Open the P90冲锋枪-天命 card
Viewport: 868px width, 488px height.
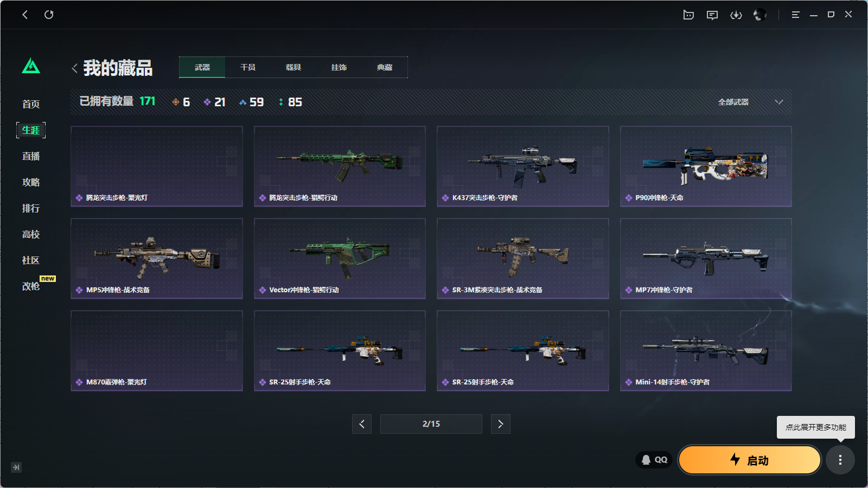(706, 166)
